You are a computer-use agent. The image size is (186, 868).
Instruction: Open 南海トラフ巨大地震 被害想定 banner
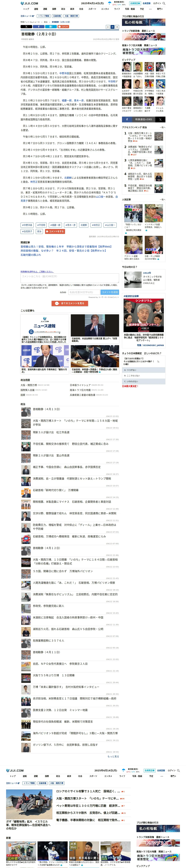click(144, 51)
